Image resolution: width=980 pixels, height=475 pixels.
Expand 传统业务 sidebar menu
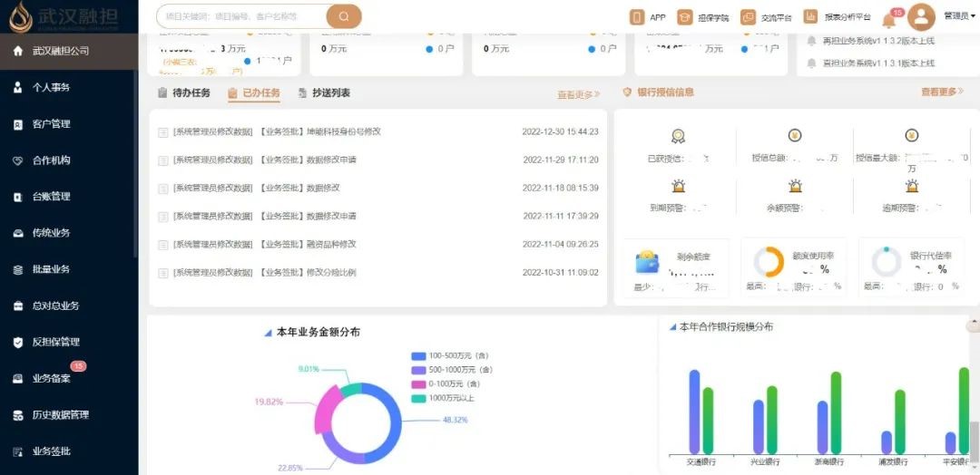coord(51,233)
